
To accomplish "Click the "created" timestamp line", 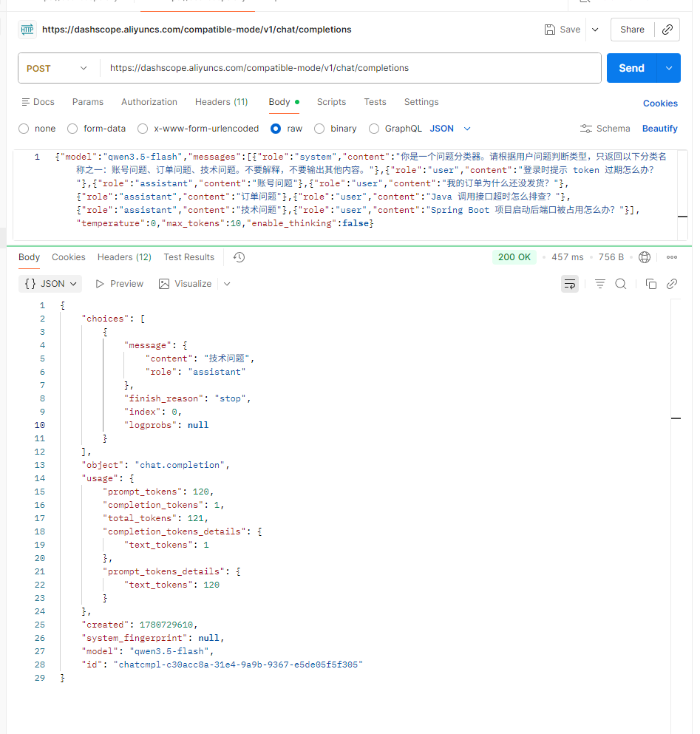I will (140, 625).
